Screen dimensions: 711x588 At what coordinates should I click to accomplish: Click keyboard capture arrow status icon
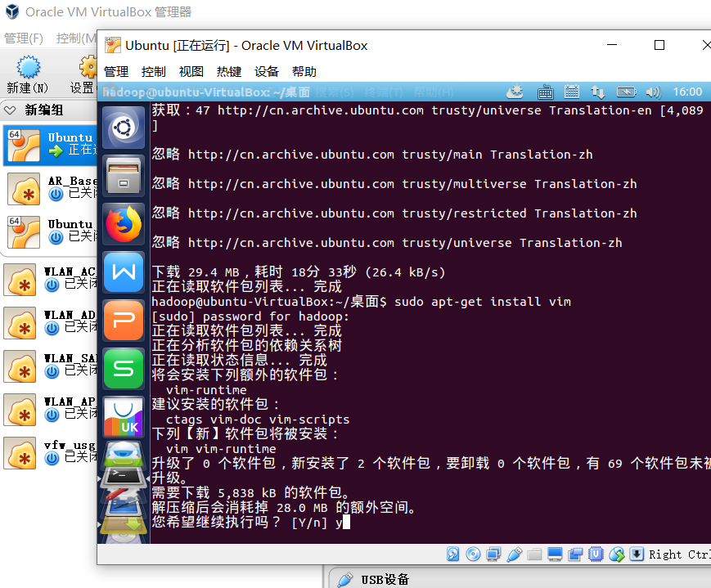(637, 554)
